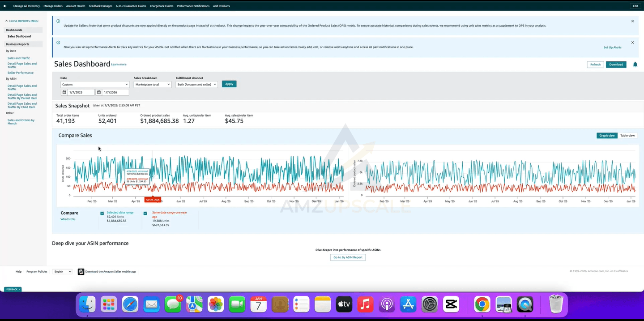Uncheck the Selected date range checkbox
Image resolution: width=644 pixels, height=321 pixels.
[x=102, y=213]
